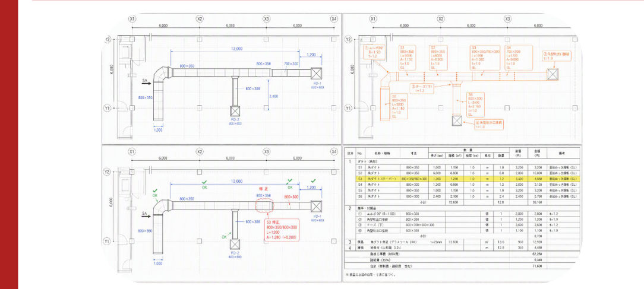
Task: Click the footnote below the quantity table
Action: pyautogui.click(x=371, y=275)
